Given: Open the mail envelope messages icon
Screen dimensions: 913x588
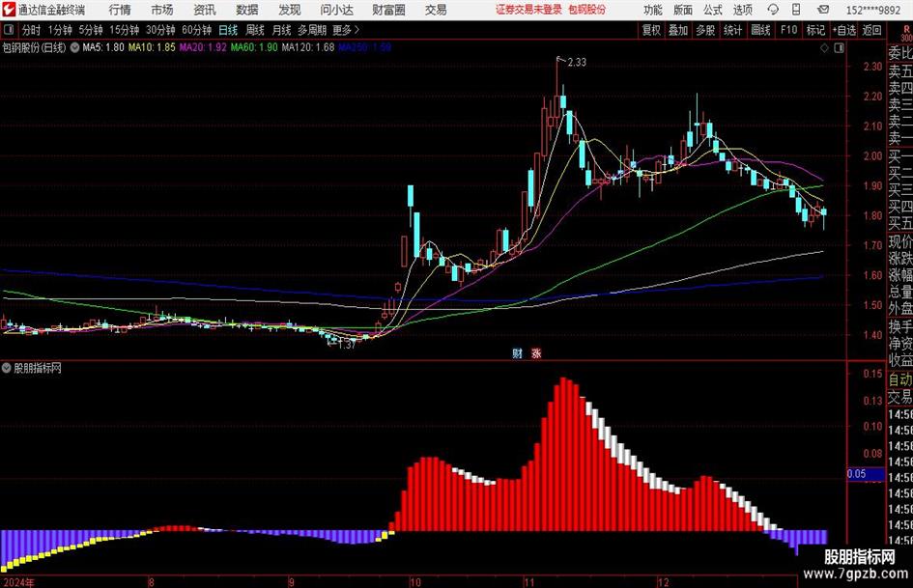Looking at the screenshot, I should pyautogui.click(x=823, y=10).
